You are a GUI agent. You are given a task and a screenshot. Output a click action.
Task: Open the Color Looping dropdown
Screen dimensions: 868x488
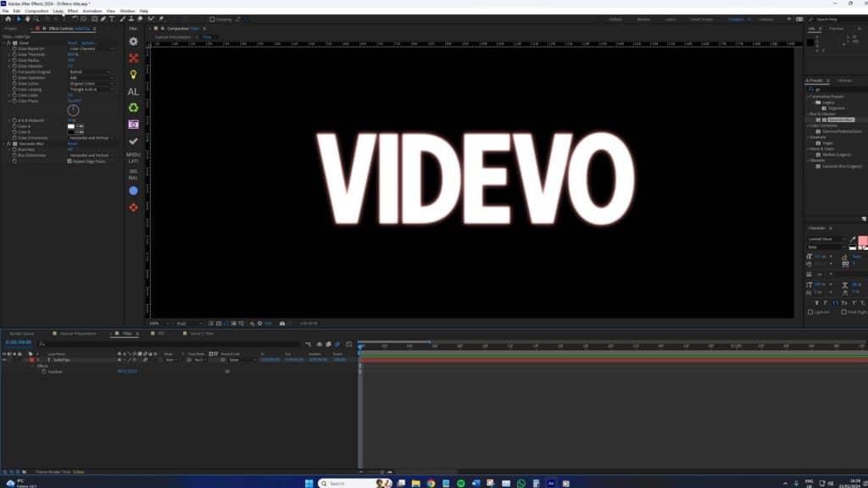(91, 89)
